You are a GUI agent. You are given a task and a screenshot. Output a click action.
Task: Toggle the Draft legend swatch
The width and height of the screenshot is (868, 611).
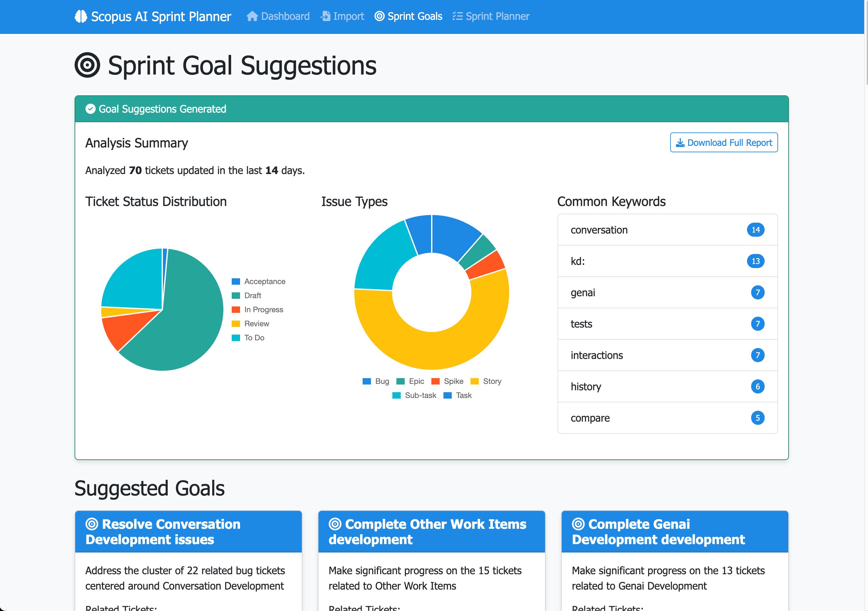pos(236,296)
